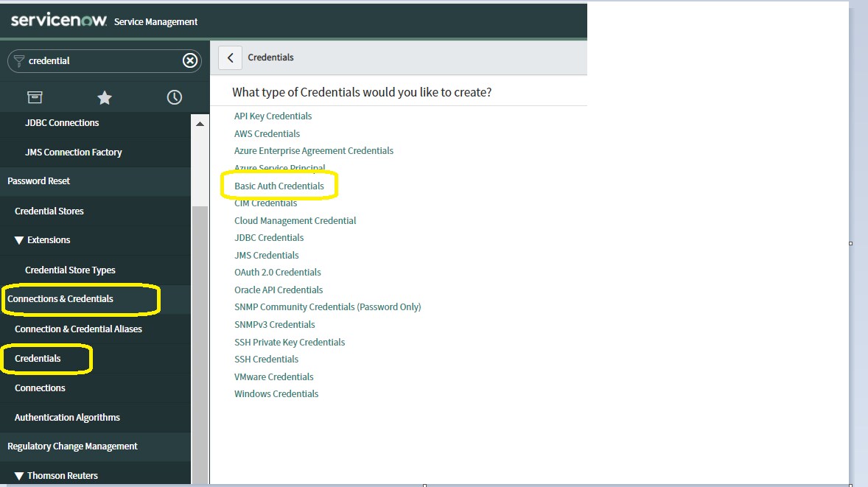The image size is (868, 487).
Task: Choose JMS Credentials
Action: (266, 255)
